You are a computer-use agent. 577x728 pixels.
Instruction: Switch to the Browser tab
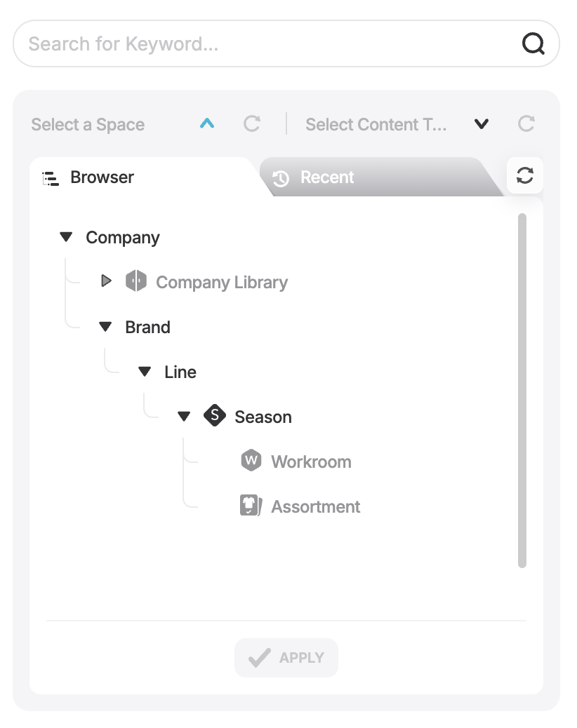click(x=102, y=177)
